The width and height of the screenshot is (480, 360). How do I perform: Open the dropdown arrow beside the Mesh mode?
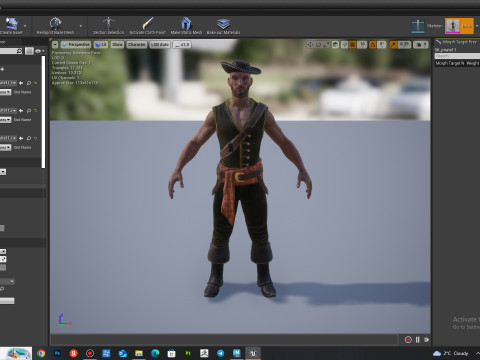(477, 26)
